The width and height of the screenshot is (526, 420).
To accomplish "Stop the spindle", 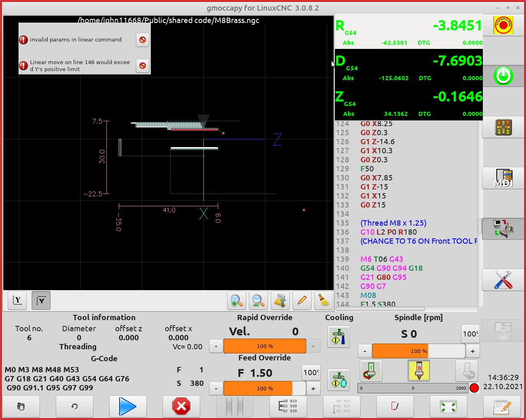I will point(419,371).
